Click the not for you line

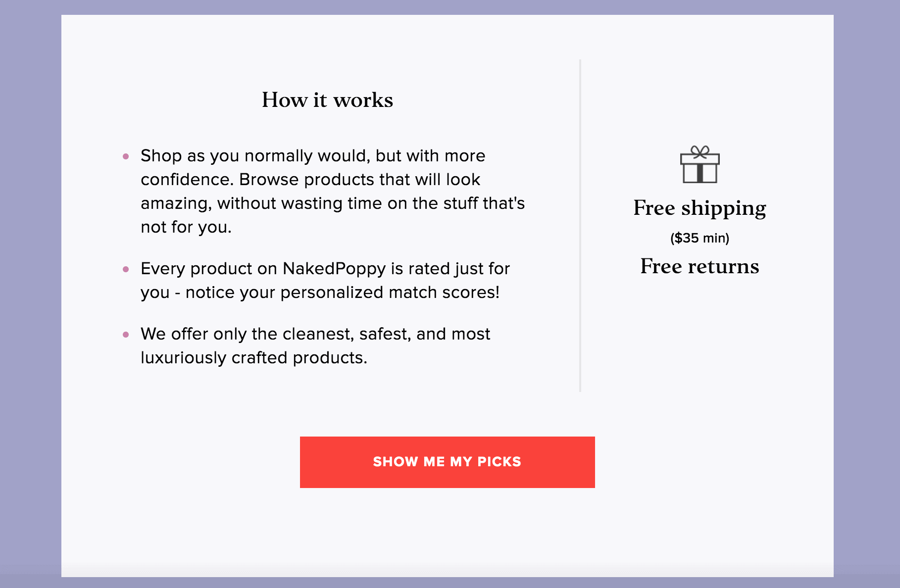(x=186, y=227)
